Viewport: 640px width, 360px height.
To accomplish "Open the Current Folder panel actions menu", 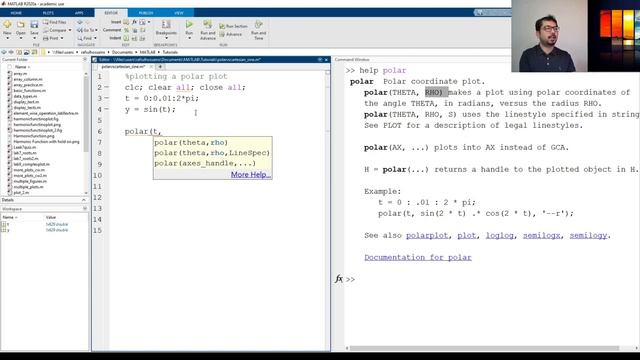I will click(85, 60).
